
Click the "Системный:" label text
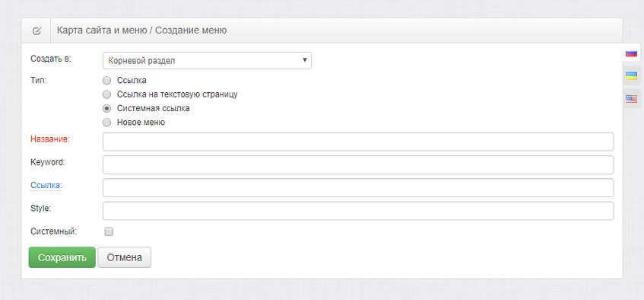(53, 231)
